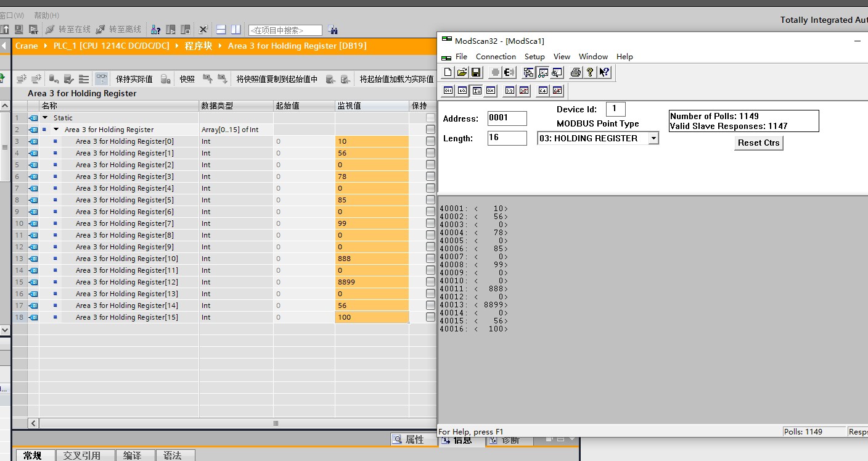Click the Open file icon in ModScan32 toolbar

pyautogui.click(x=461, y=72)
